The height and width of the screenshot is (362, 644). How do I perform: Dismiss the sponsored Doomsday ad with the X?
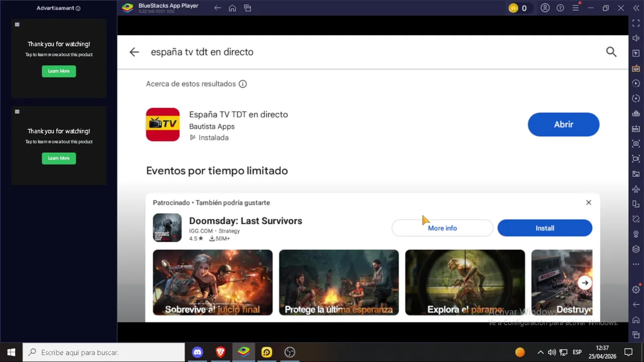[x=589, y=203]
